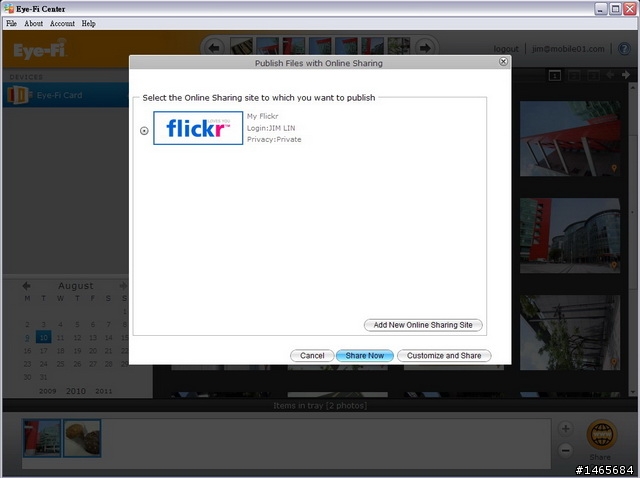Click jim@mobile01.com account link
Image resolution: width=640 pixels, height=478 pixels.
pyautogui.click(x=568, y=49)
